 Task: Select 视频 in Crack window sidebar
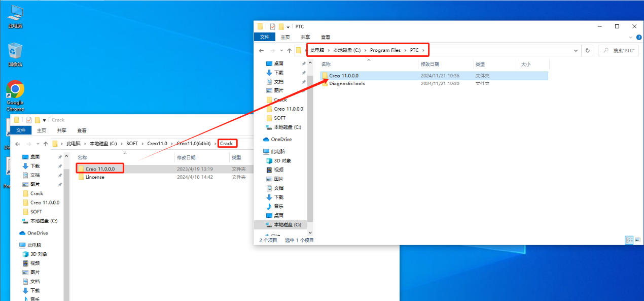(x=31, y=263)
